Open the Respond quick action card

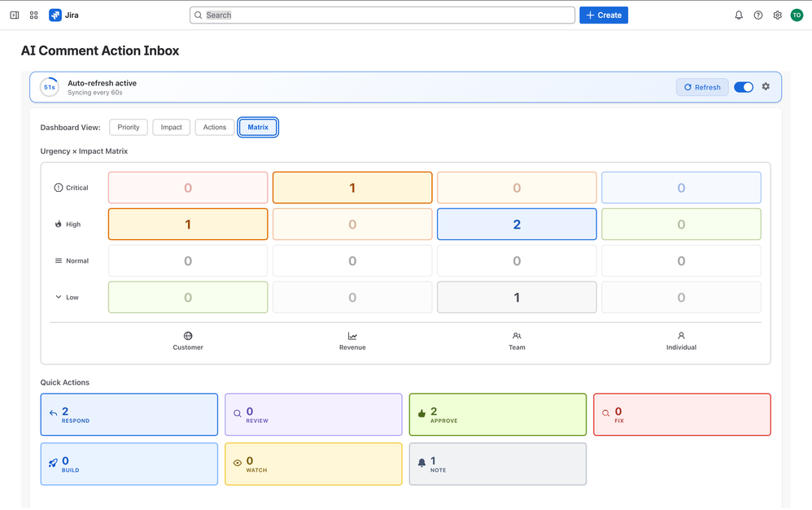129,414
